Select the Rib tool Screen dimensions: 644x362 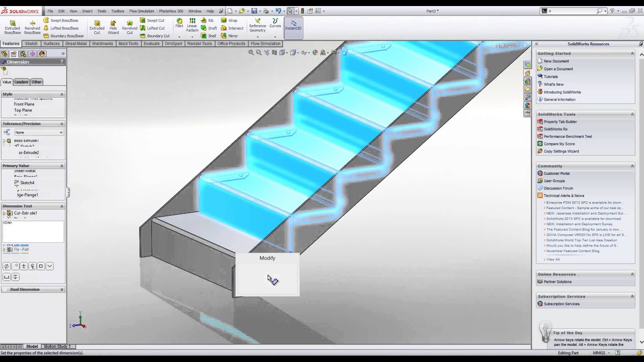tap(207, 21)
